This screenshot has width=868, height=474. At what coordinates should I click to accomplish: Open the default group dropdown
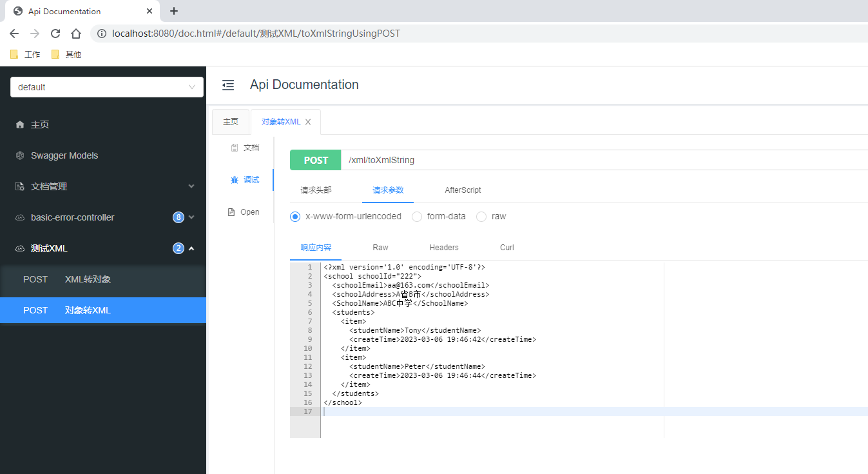coord(107,87)
